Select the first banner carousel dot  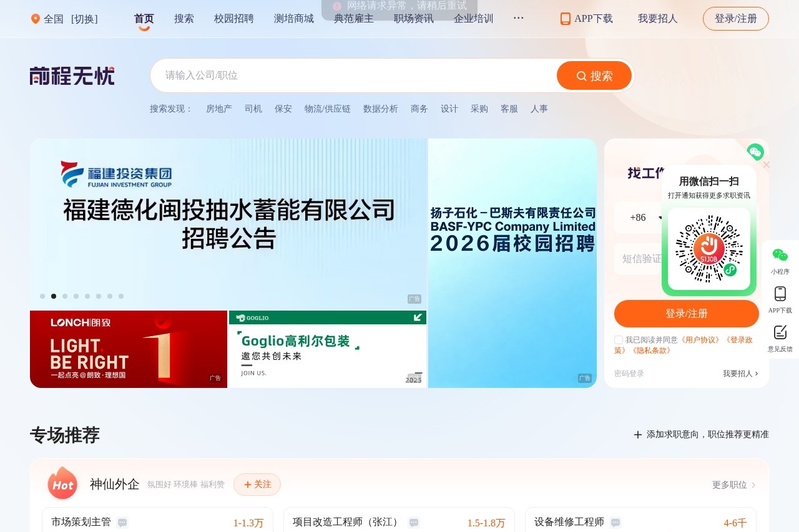coord(42,296)
